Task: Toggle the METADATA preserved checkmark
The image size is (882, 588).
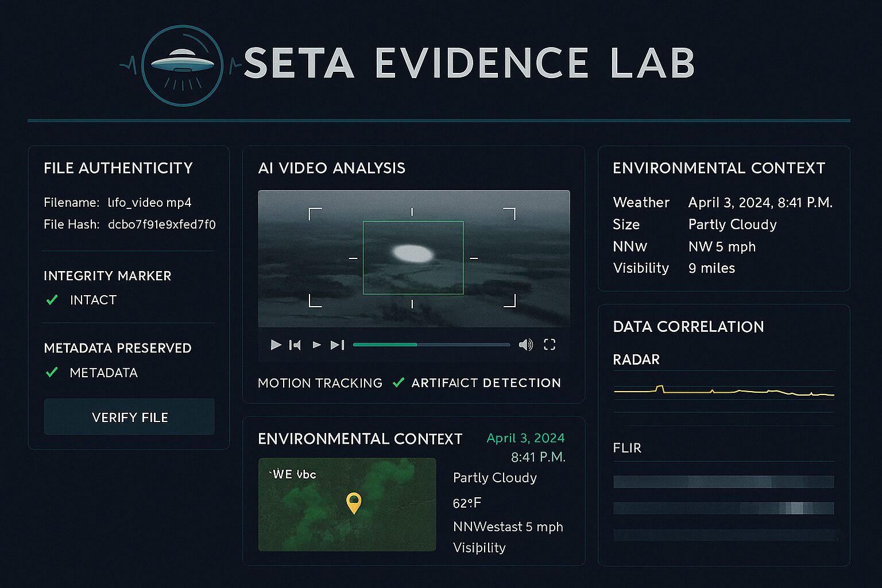Action: 52,373
